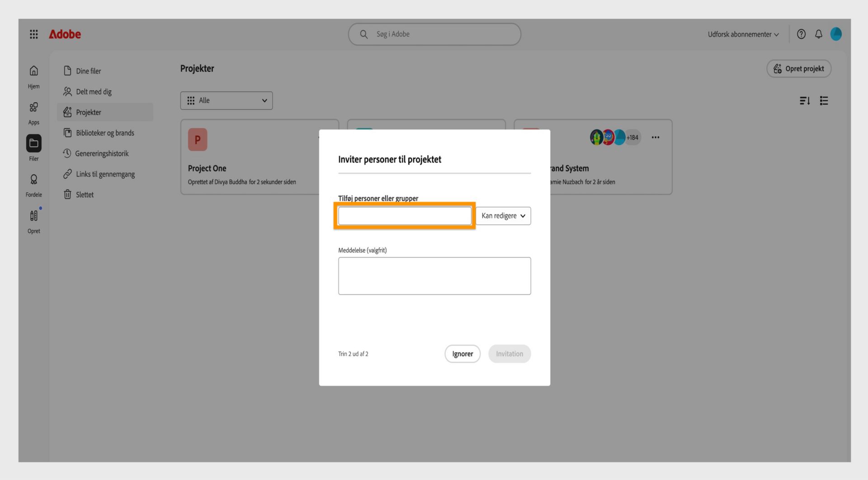Open Biblioteker og brands
The height and width of the screenshot is (480, 868).
tap(105, 133)
